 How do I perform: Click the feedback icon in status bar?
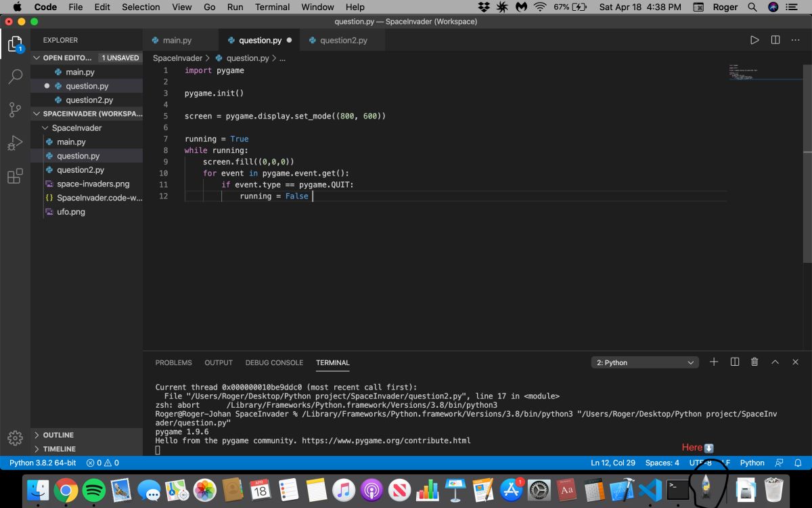[780, 463]
